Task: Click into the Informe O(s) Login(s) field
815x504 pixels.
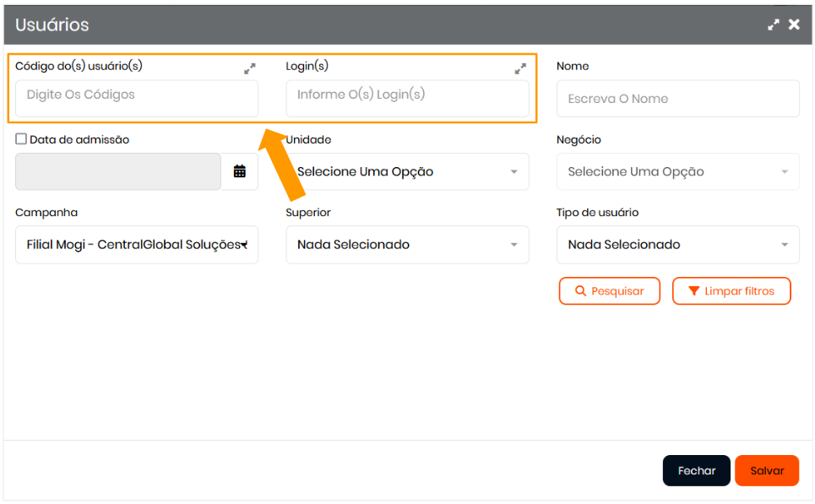Action: point(407,99)
